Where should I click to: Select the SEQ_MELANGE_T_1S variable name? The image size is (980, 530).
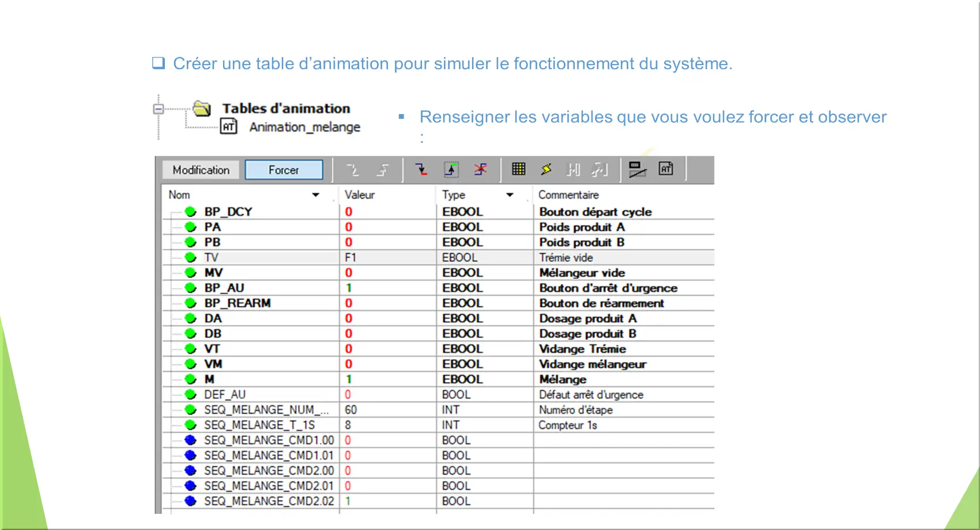pos(259,425)
